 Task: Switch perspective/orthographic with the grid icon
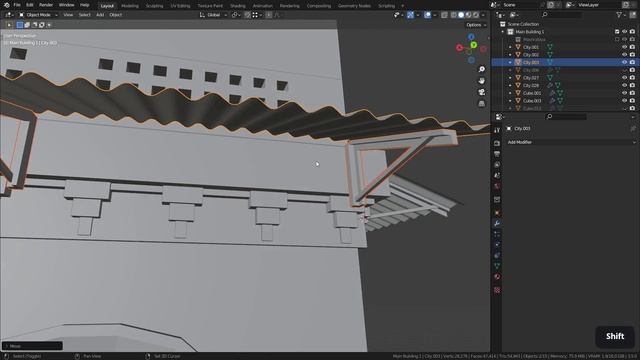tap(482, 104)
